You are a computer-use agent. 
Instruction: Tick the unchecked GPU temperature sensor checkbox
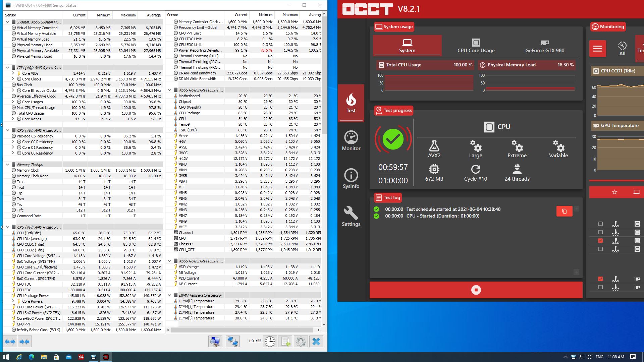pyautogui.click(x=600, y=287)
